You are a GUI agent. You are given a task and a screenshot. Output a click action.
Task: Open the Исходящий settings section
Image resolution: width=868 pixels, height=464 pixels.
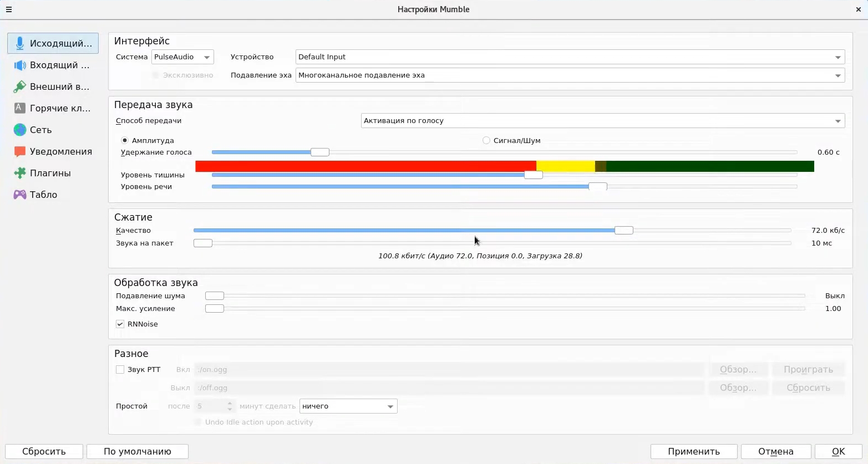pyautogui.click(x=53, y=43)
